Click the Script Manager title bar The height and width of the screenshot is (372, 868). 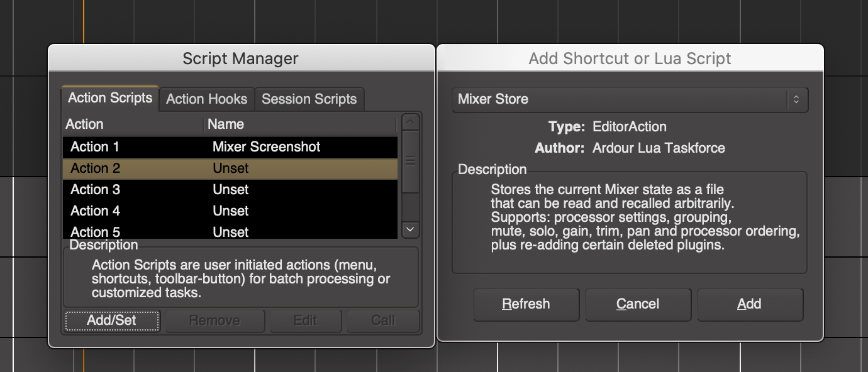[240, 58]
